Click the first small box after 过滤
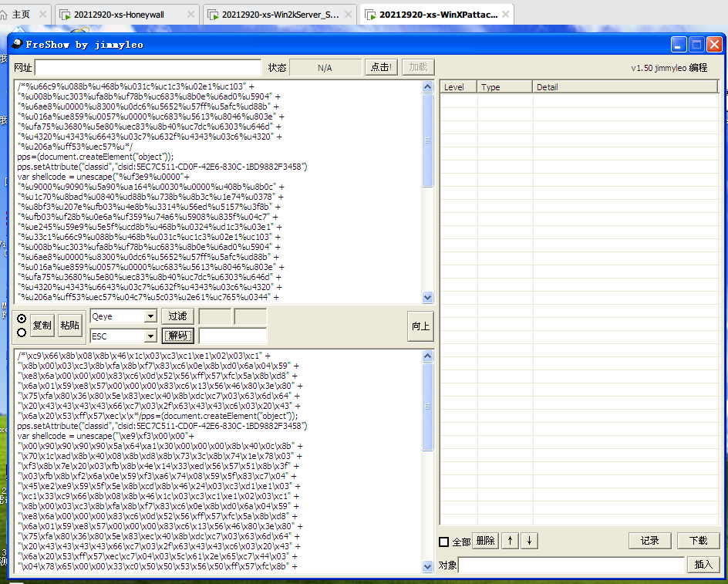 pyautogui.click(x=215, y=316)
